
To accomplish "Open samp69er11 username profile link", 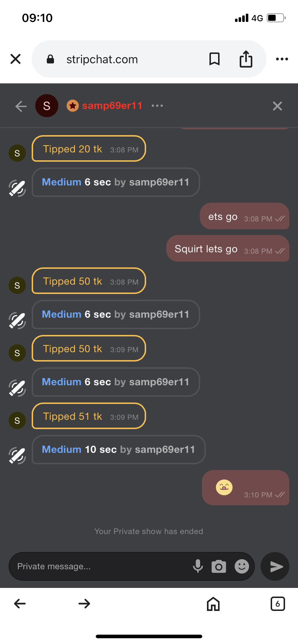I will 112,106.
